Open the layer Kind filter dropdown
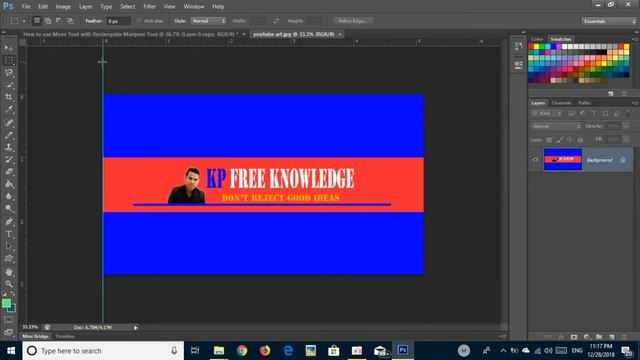This screenshot has height=360, width=640. point(546,113)
